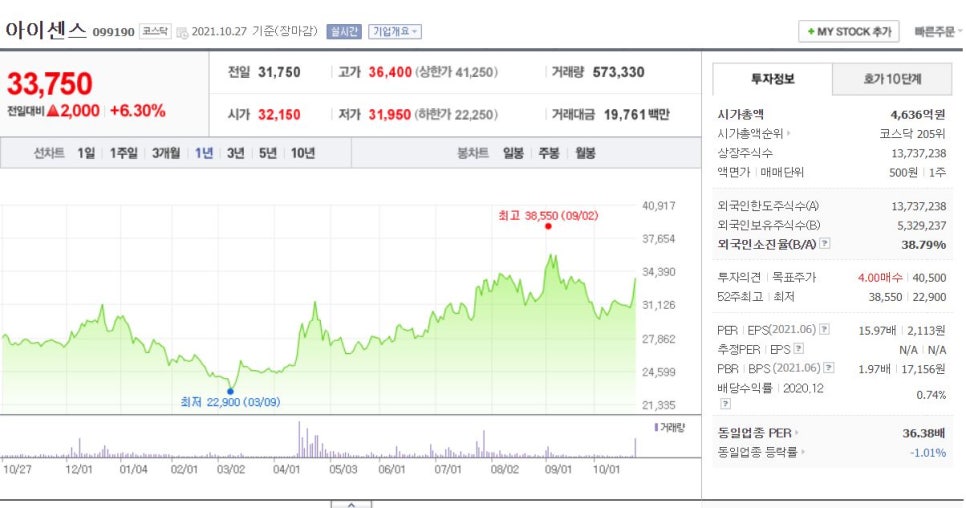Show the 월봉 monthly candle chart
Screen dimensions: 966x508
[x=585, y=153]
